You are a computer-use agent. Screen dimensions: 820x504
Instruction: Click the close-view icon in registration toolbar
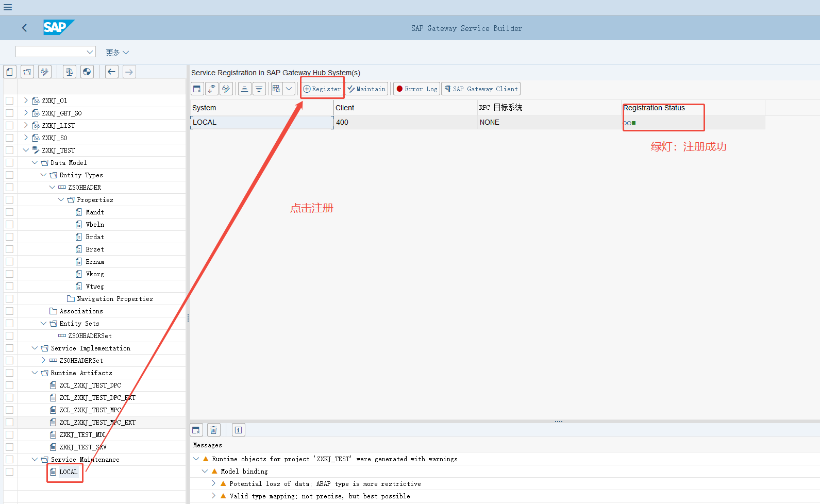pyautogui.click(x=197, y=89)
